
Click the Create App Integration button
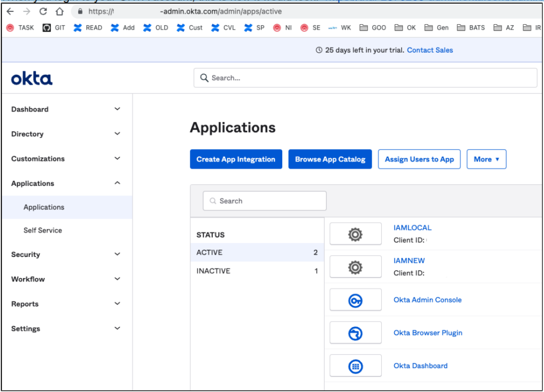(236, 159)
